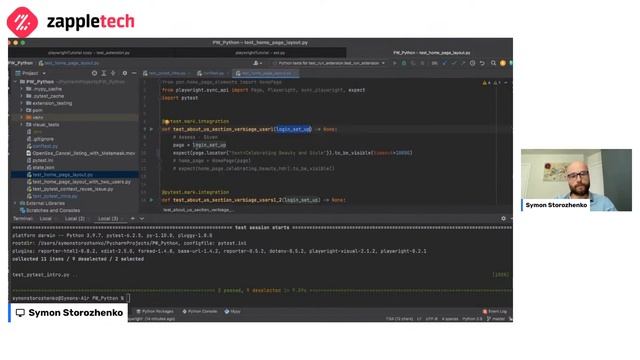The height and width of the screenshot is (360, 640).
Task: Expand the .pytest_cache folder
Action: coord(22,96)
